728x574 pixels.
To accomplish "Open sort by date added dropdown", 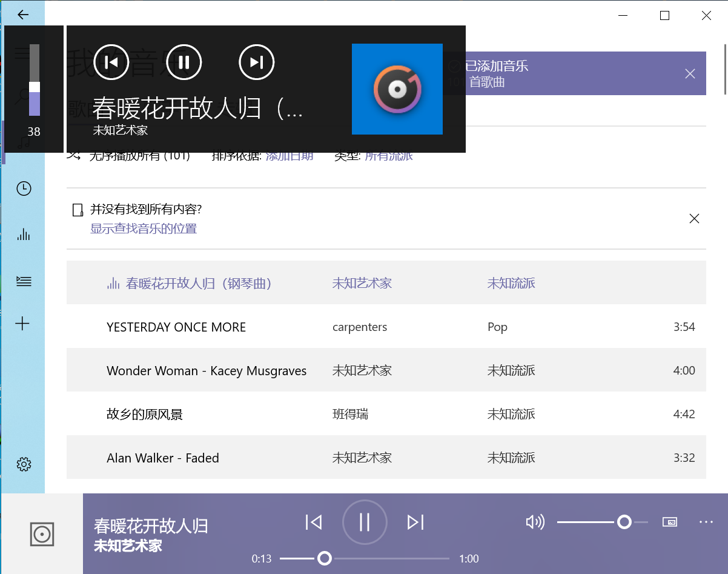I will pos(290,156).
